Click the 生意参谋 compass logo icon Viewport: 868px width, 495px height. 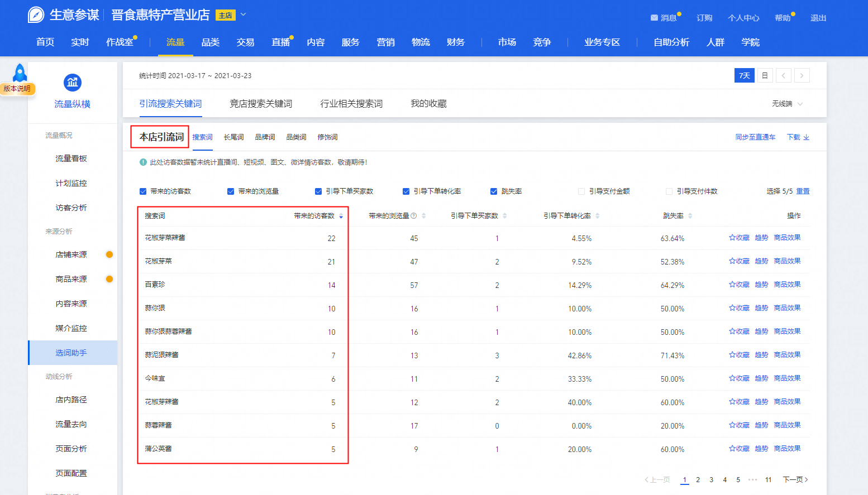click(x=36, y=15)
